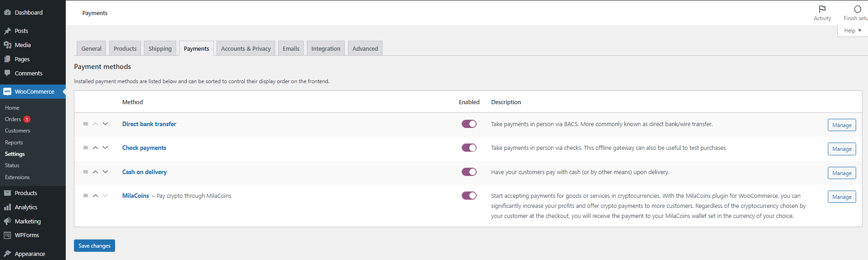Open WooCommerce Orders submenu
This screenshot has width=868, height=260.
pyautogui.click(x=13, y=119)
